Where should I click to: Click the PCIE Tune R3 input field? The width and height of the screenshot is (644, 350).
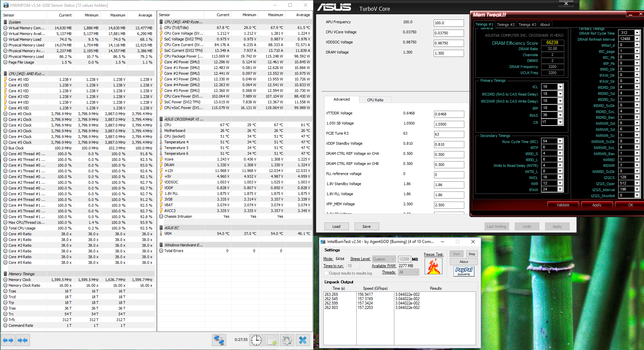pyautogui.click(x=449, y=134)
